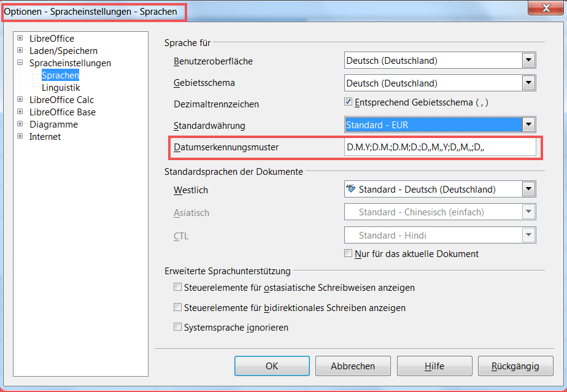Image resolution: width=567 pixels, height=392 pixels.
Task: Collapse the Spracheinstellungen branch
Action: point(20,63)
